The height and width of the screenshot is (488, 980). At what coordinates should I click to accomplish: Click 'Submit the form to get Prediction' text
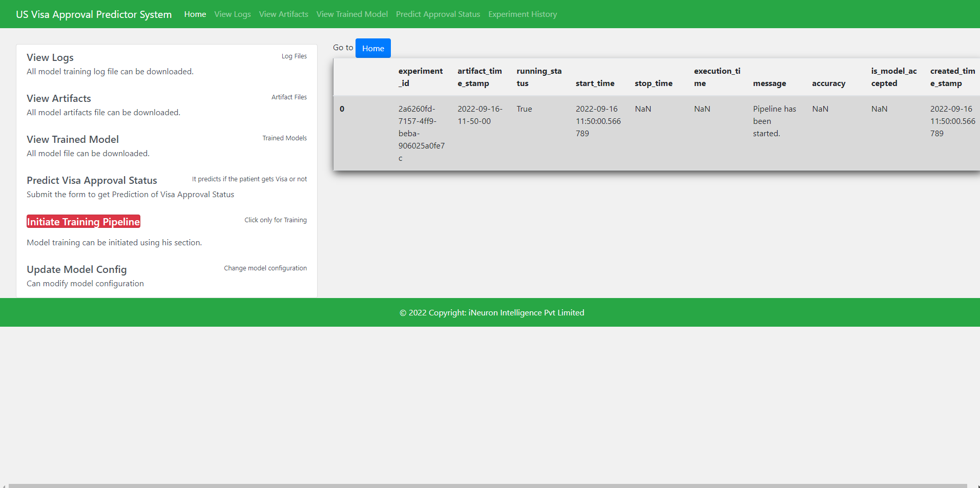coord(130,195)
